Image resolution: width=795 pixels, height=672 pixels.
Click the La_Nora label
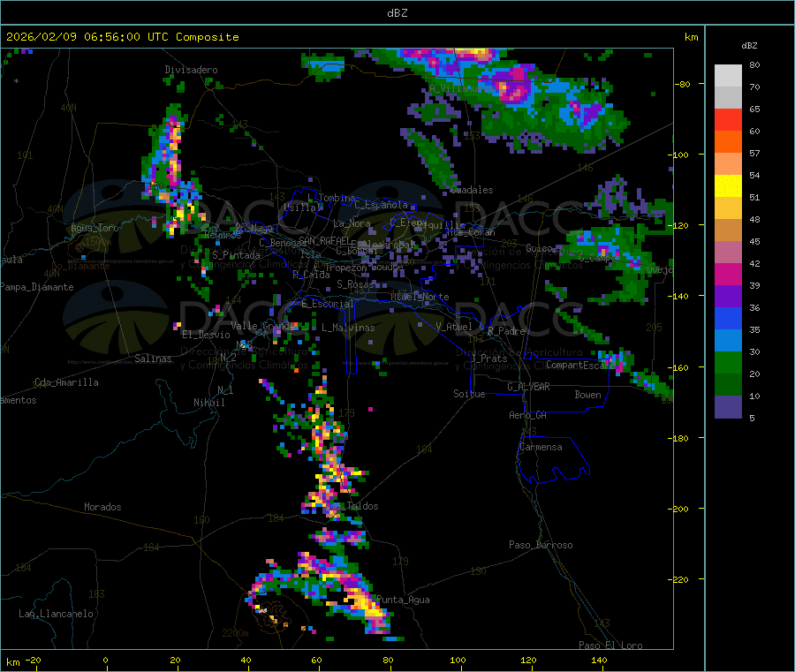[x=352, y=223]
